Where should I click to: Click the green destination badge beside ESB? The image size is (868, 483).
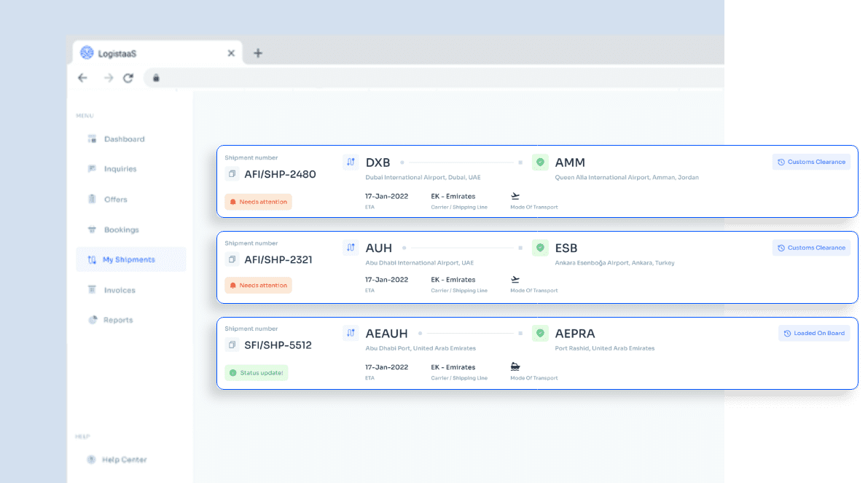pos(540,248)
